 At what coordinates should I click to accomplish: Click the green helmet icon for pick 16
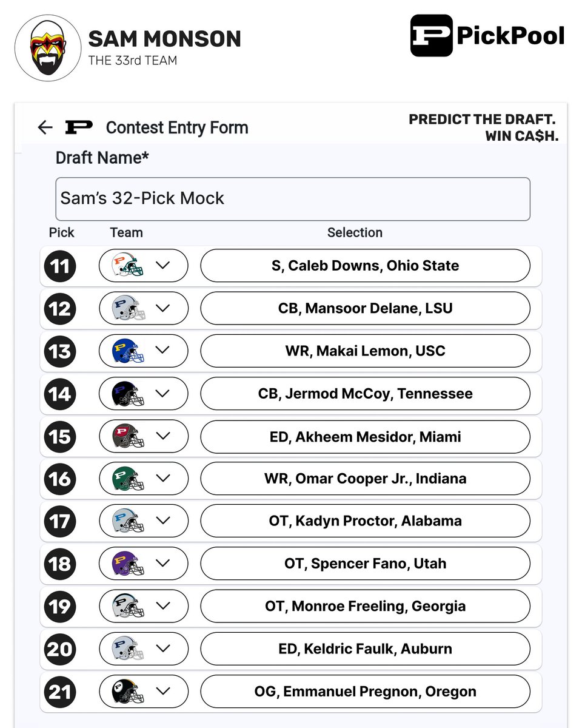coord(129,479)
